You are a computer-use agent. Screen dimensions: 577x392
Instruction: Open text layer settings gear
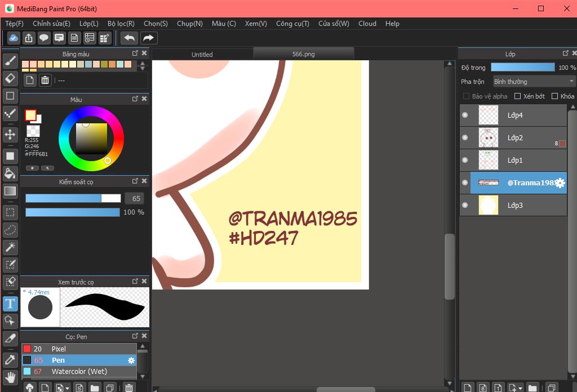560,182
